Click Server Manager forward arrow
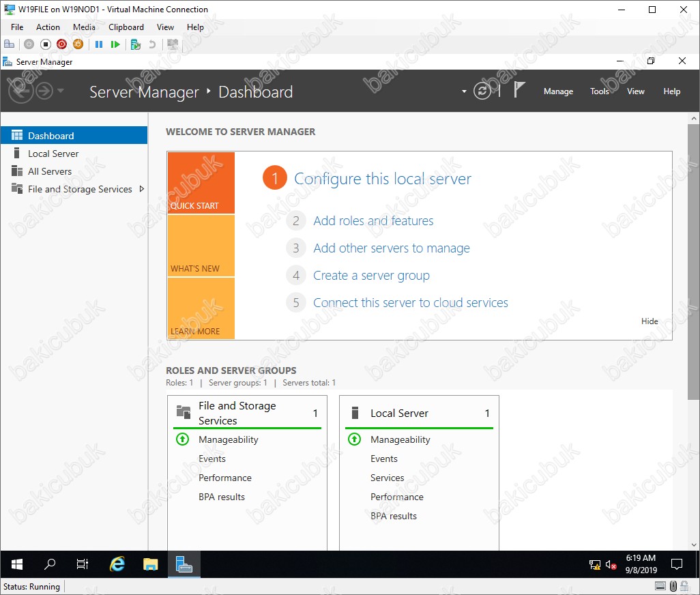This screenshot has width=700, height=595. 44,91
